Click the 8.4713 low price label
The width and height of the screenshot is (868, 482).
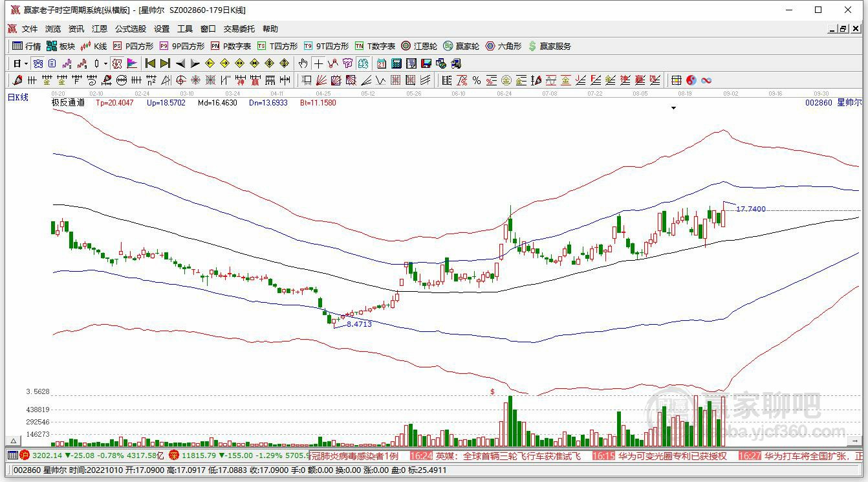point(360,324)
